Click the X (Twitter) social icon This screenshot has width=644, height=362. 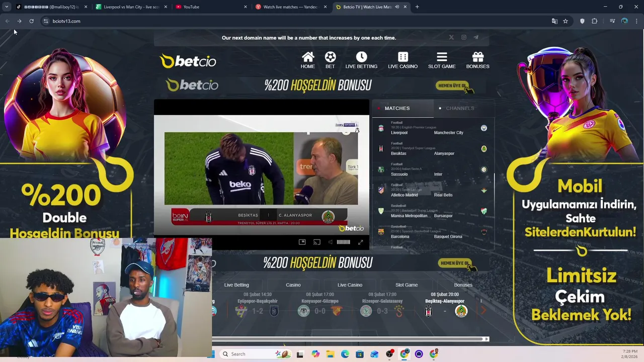(451, 37)
